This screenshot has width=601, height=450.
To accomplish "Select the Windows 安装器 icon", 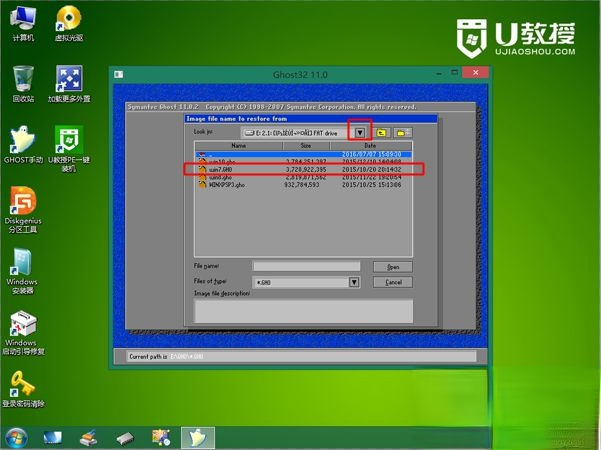I will pos(22,271).
